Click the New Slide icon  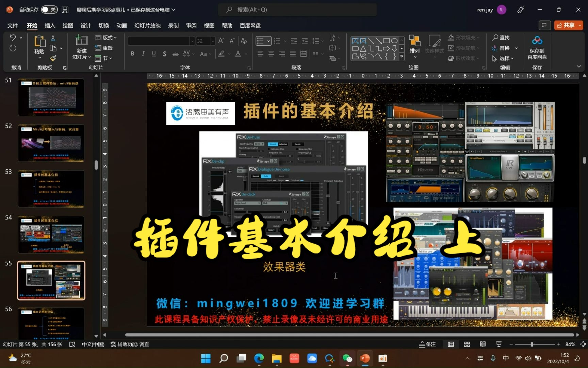(x=81, y=40)
